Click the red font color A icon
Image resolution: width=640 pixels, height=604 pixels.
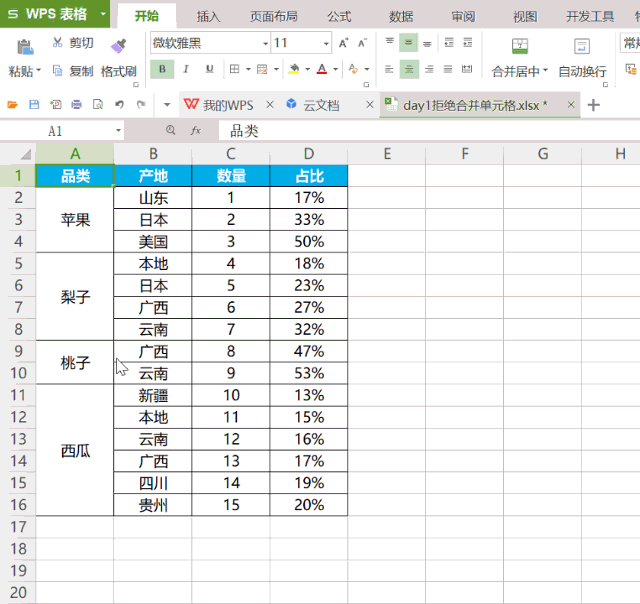point(322,69)
